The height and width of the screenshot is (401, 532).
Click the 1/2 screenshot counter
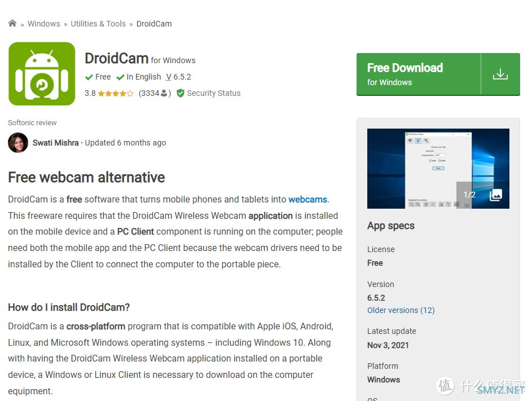469,195
